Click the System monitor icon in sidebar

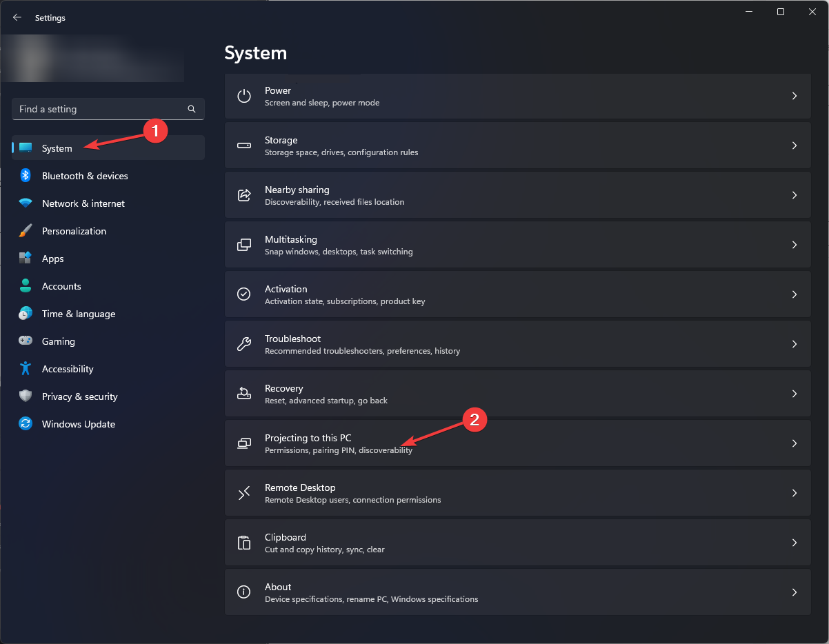click(26, 148)
